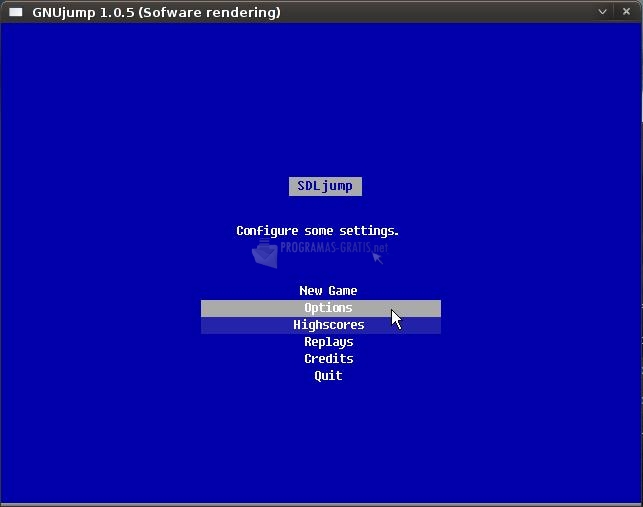Click the SDLjump title label
Image resolution: width=643 pixels, height=507 pixels.
[325, 186]
